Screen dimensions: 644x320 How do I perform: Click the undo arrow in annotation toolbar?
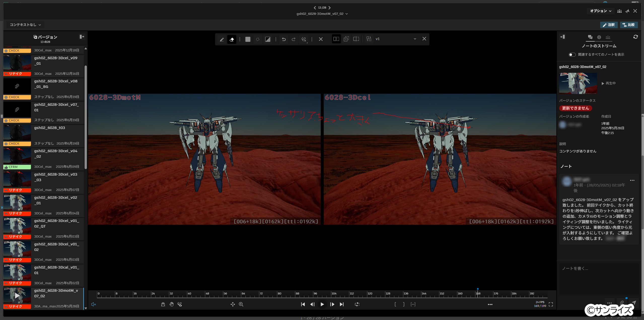click(284, 39)
